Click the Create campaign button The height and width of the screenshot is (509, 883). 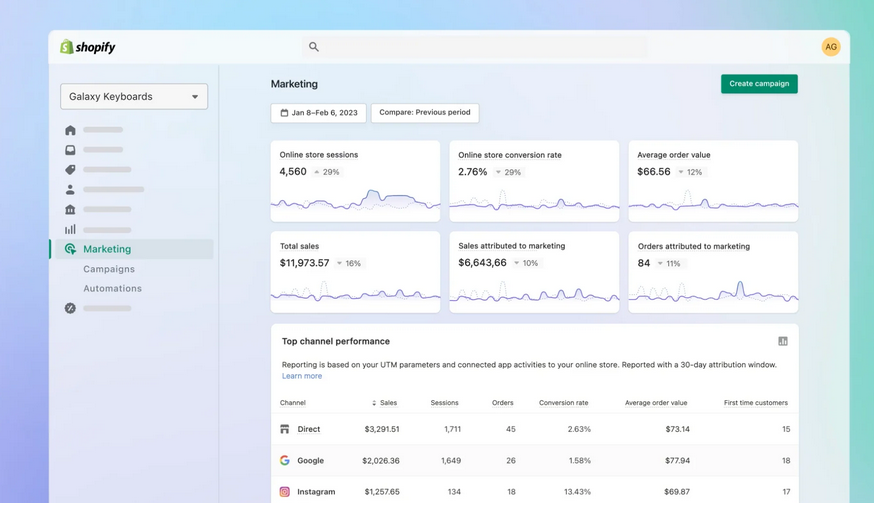(759, 84)
